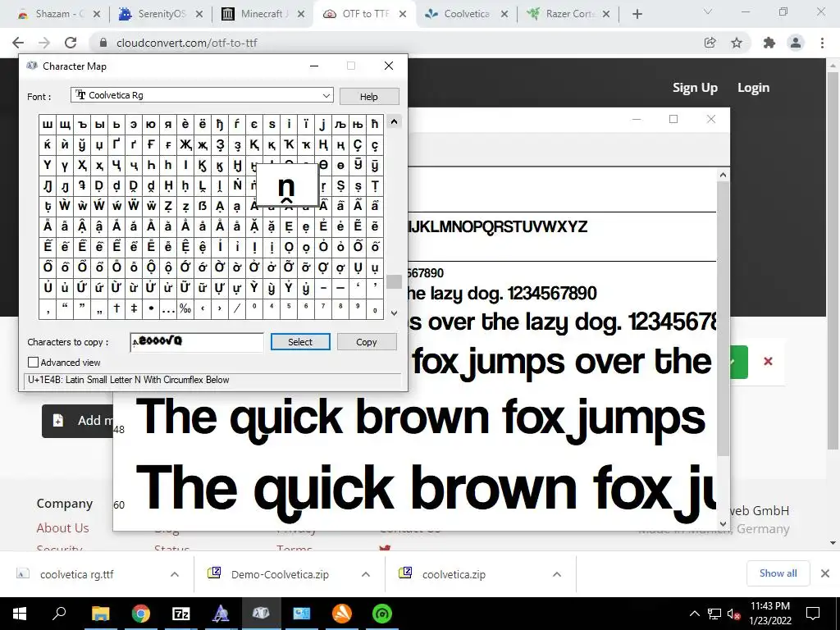The height and width of the screenshot is (630, 840).
Task: Expand options for coolvetica.zip download
Action: [x=557, y=574]
